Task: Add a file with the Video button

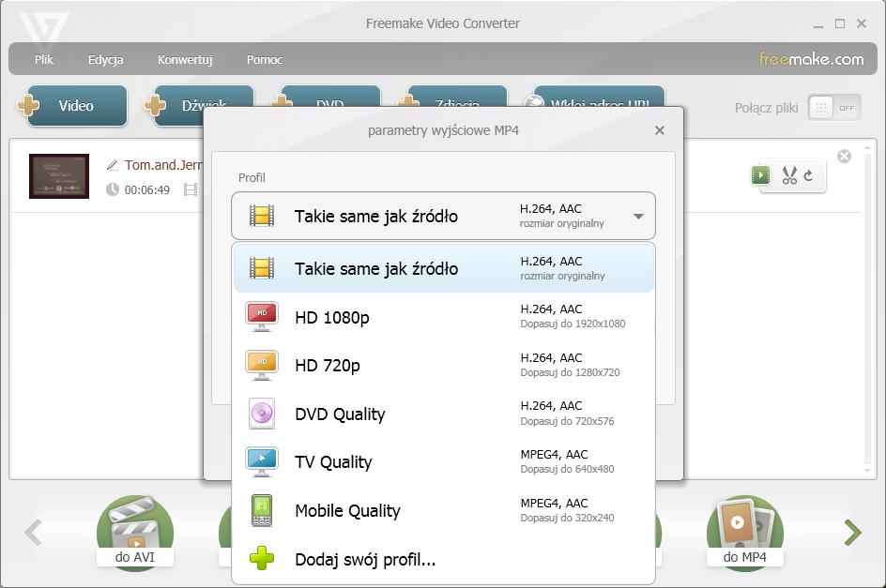Action: 76,106
